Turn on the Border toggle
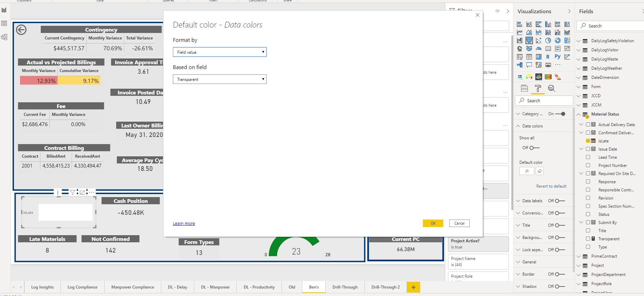 click(x=560, y=274)
